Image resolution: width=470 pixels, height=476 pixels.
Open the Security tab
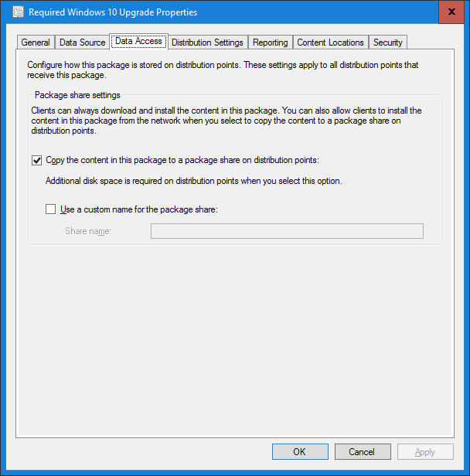tap(388, 42)
